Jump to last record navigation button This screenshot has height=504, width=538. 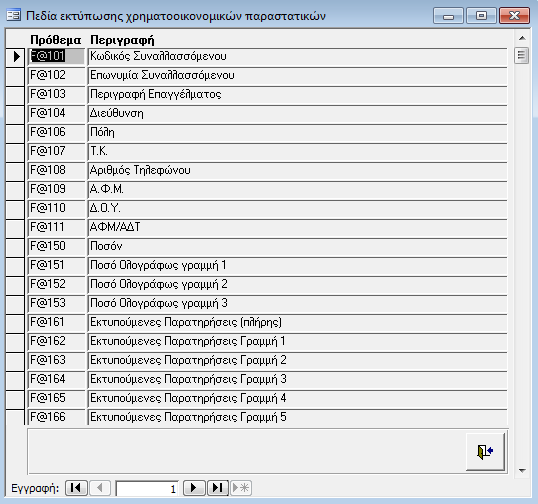point(218,488)
